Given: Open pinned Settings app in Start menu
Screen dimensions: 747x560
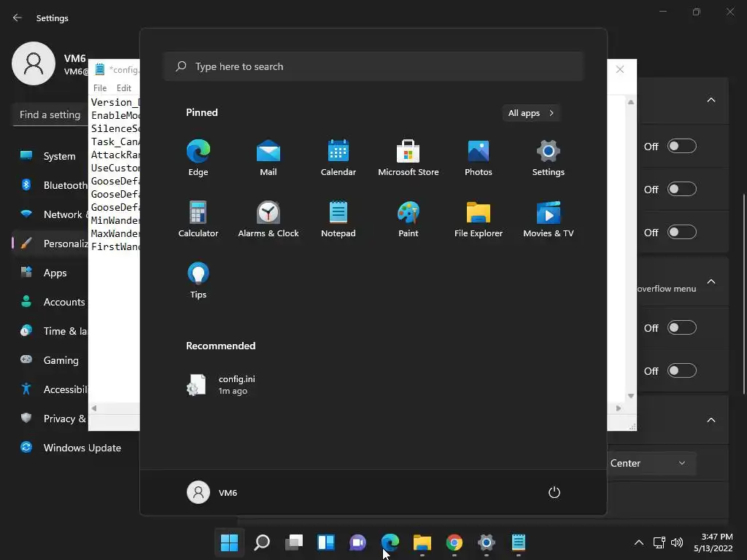Looking at the screenshot, I should [549, 157].
